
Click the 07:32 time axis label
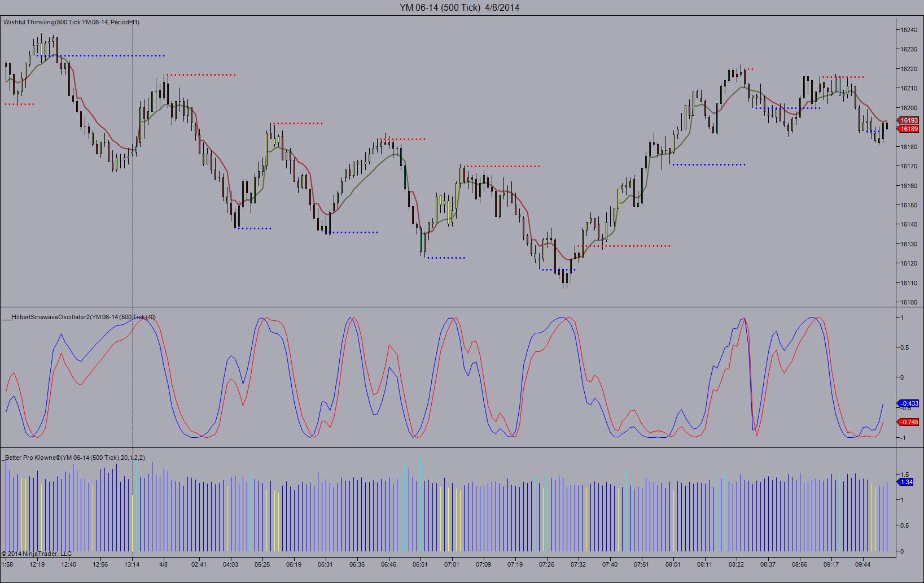(578, 564)
